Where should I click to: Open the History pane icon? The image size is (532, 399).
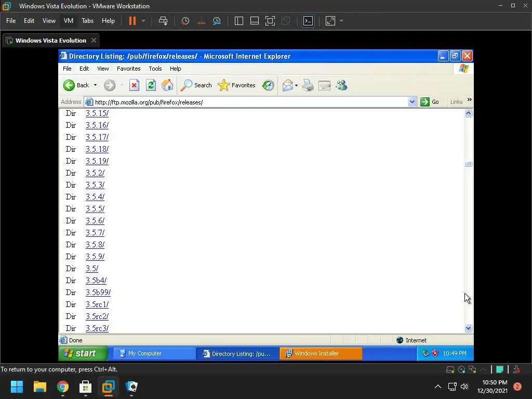(x=268, y=85)
